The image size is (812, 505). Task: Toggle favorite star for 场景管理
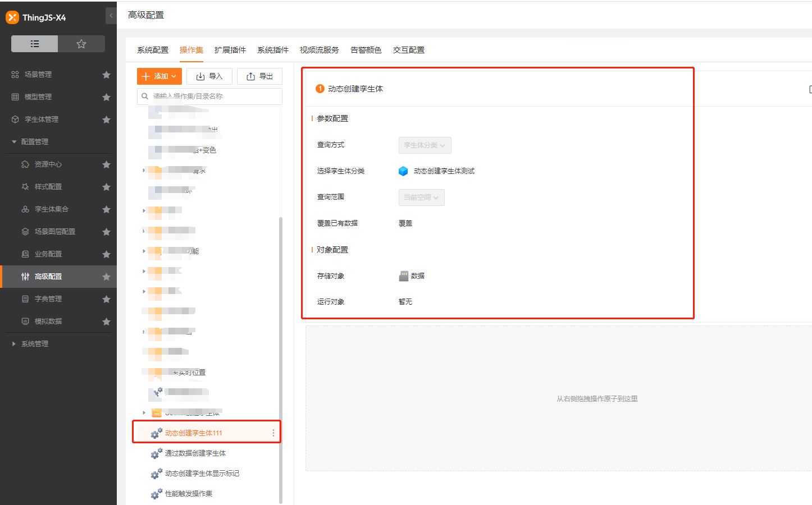tap(106, 75)
